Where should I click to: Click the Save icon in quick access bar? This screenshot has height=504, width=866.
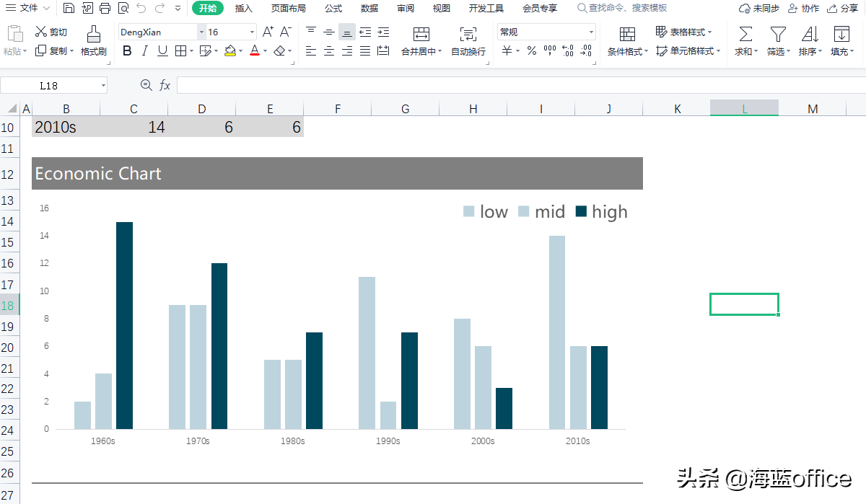69,9
